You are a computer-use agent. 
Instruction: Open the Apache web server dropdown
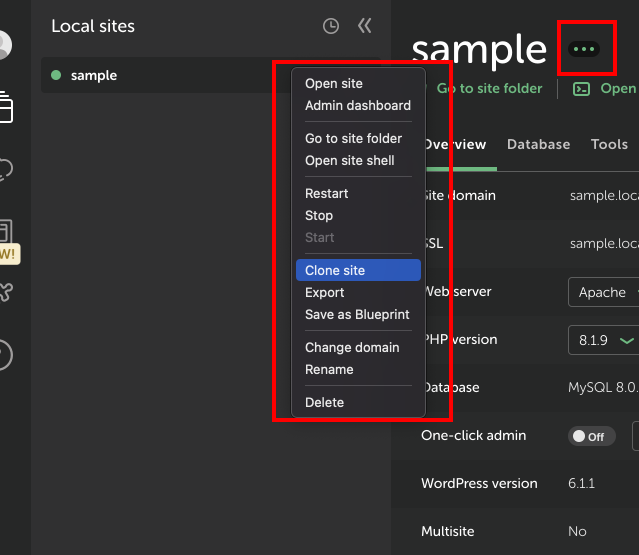click(604, 292)
